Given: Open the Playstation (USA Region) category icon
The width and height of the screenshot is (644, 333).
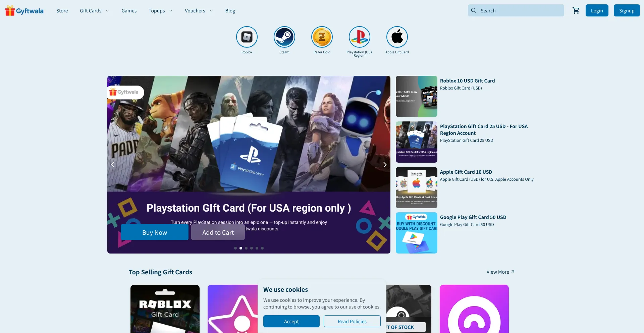Looking at the screenshot, I should tap(360, 37).
